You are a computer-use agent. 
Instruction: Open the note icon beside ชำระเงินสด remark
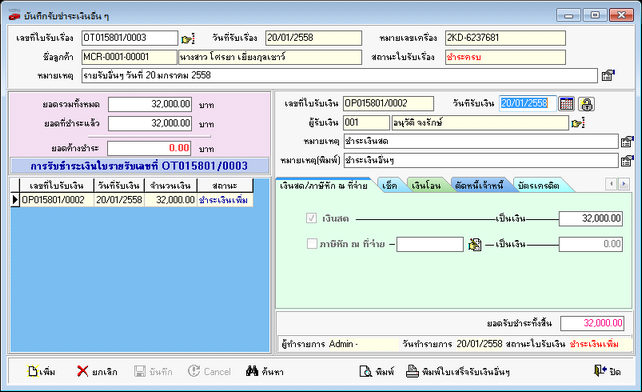pyautogui.click(x=627, y=142)
